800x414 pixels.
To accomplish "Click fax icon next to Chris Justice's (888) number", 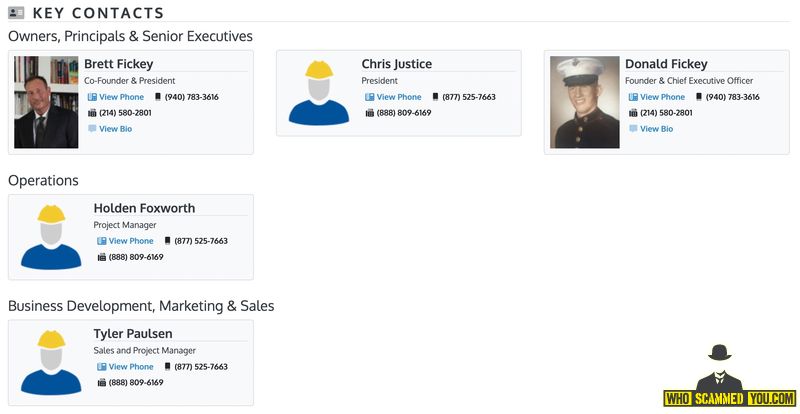I will (x=370, y=113).
